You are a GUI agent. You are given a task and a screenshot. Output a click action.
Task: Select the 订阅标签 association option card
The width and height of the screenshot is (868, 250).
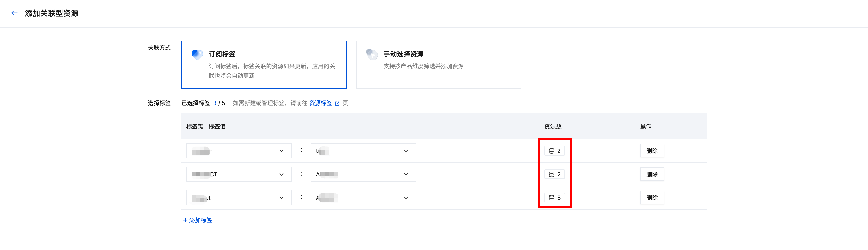point(264,65)
